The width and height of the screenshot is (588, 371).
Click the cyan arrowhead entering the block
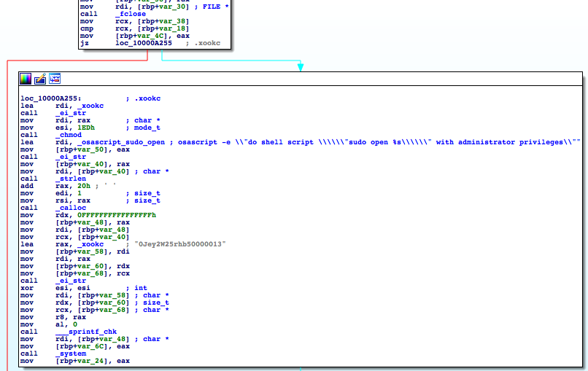point(300,68)
